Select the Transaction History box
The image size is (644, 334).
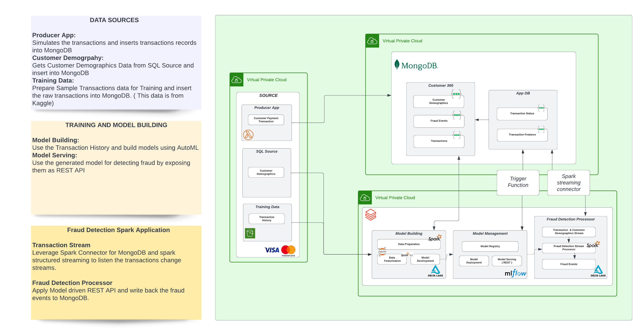point(266,218)
